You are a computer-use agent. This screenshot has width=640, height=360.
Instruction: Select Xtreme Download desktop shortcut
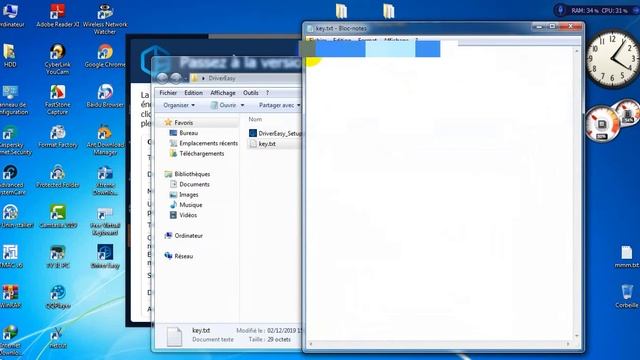coord(105,180)
